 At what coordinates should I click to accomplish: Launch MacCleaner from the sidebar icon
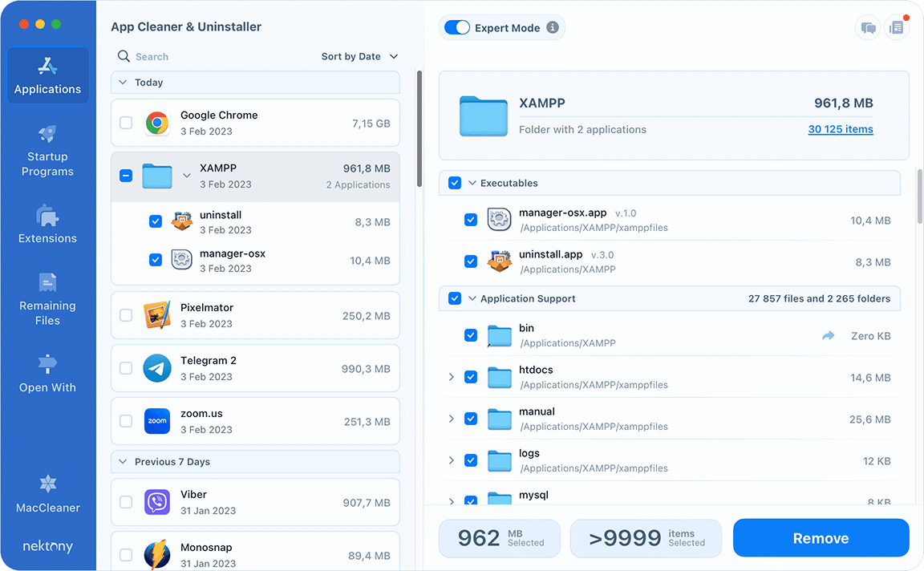tap(47, 484)
